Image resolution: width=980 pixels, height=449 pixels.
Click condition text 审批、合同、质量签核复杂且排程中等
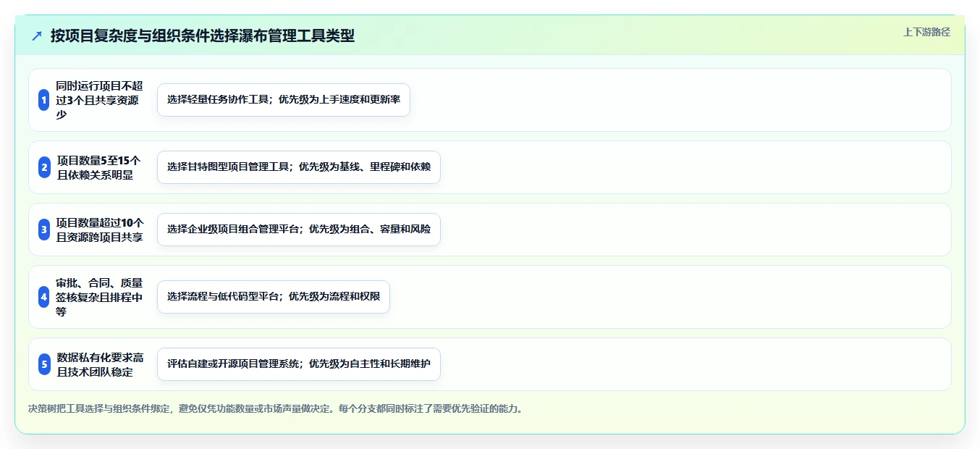tap(100, 297)
